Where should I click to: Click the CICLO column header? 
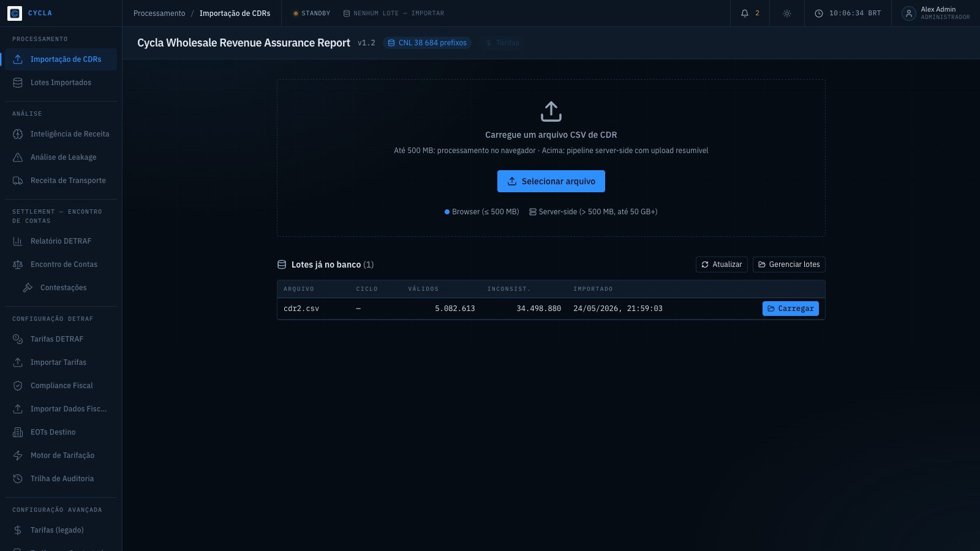tap(367, 289)
